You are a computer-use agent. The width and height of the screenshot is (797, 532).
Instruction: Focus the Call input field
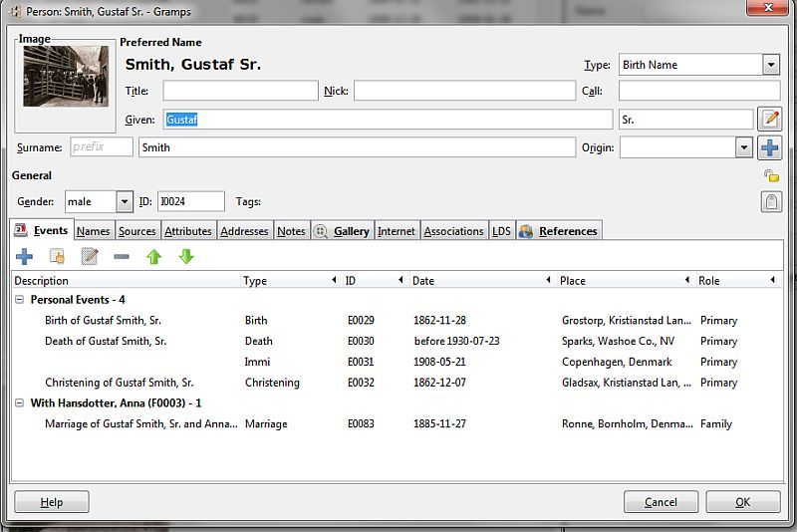(699, 91)
